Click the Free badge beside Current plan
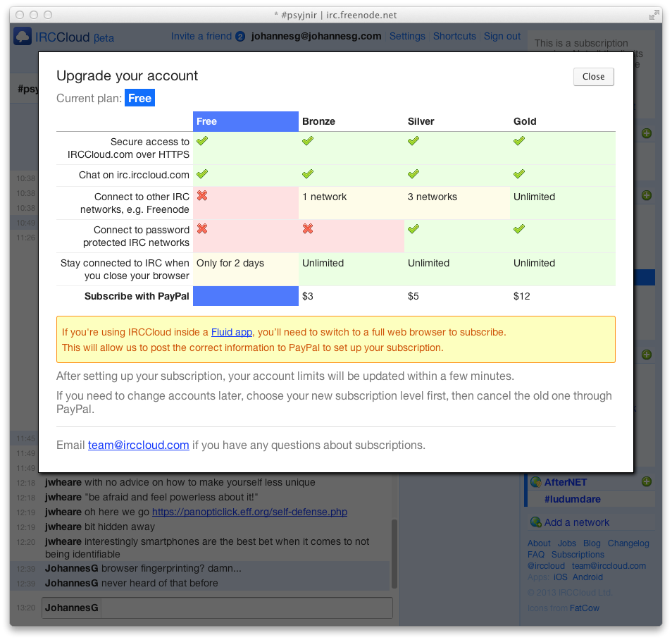This screenshot has width=672, height=640. 139,98
